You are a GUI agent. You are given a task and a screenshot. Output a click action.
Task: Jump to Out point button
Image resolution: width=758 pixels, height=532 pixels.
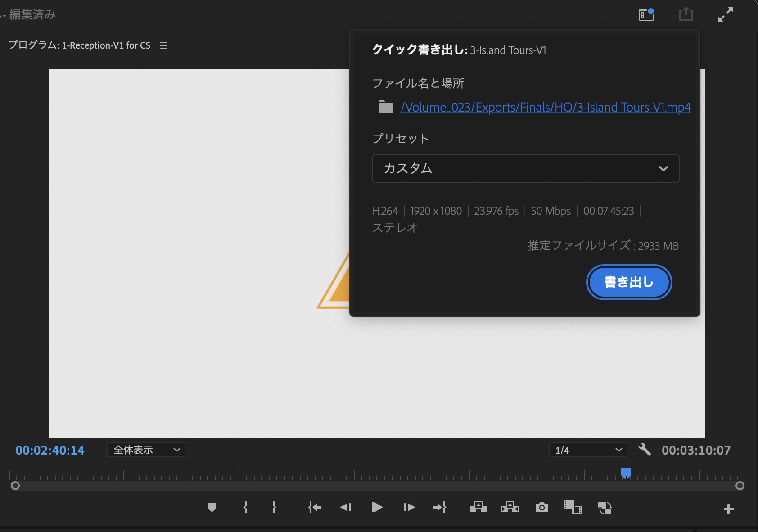click(439, 508)
